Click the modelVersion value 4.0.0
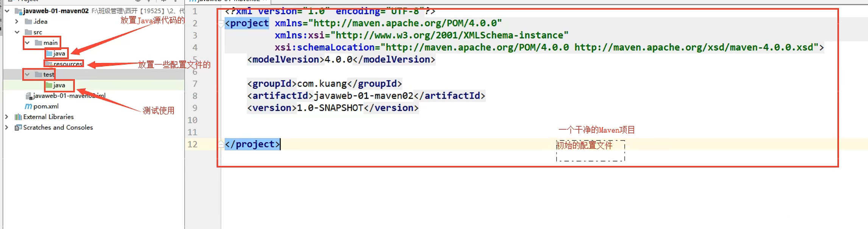The width and height of the screenshot is (868, 229). (339, 59)
